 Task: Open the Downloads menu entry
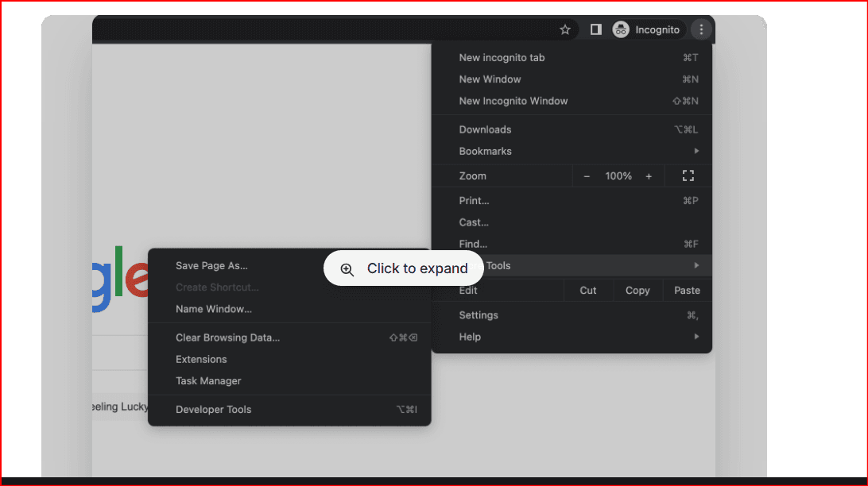[x=485, y=129]
